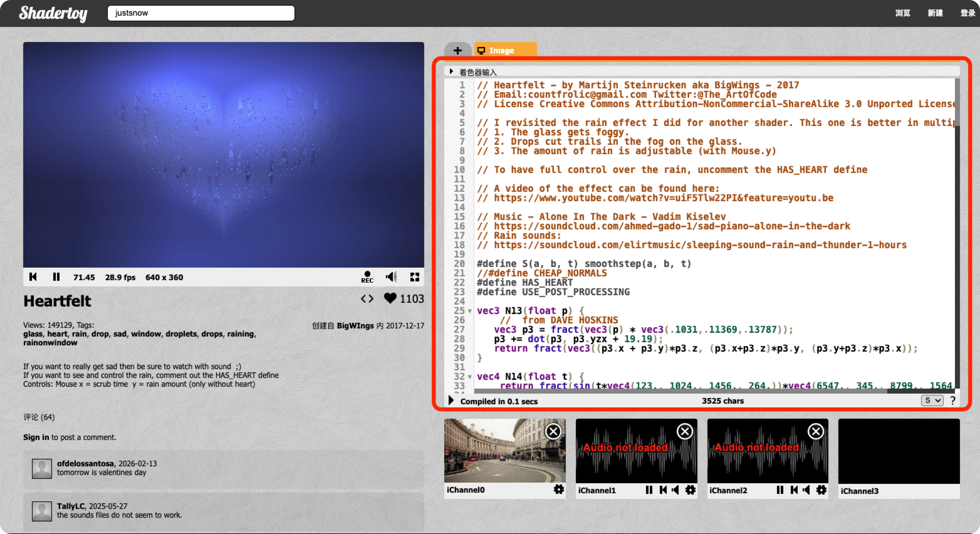This screenshot has height=534, width=980.
Task: Pause the shader preview playback
Action: [x=56, y=277]
